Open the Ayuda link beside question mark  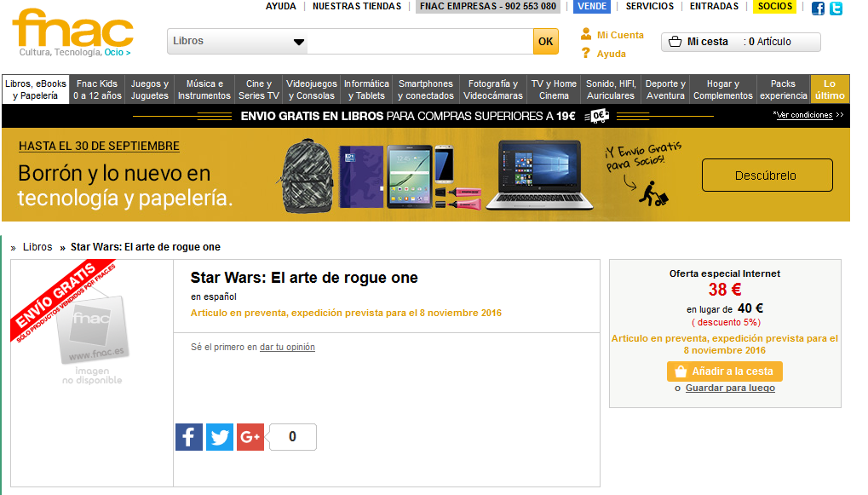[x=611, y=54]
